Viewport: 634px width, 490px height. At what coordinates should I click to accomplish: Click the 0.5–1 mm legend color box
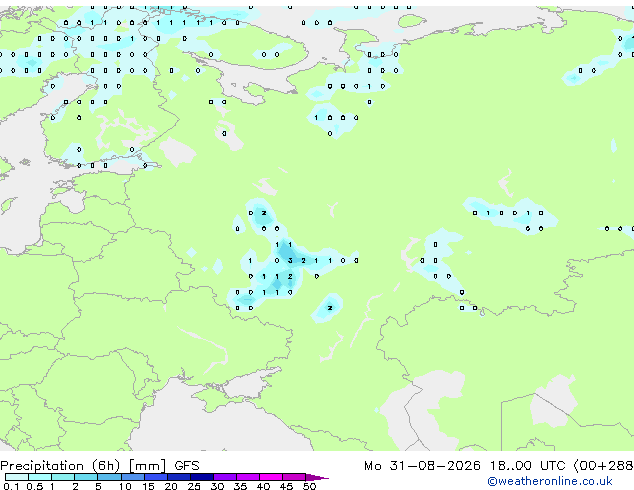[40, 477]
